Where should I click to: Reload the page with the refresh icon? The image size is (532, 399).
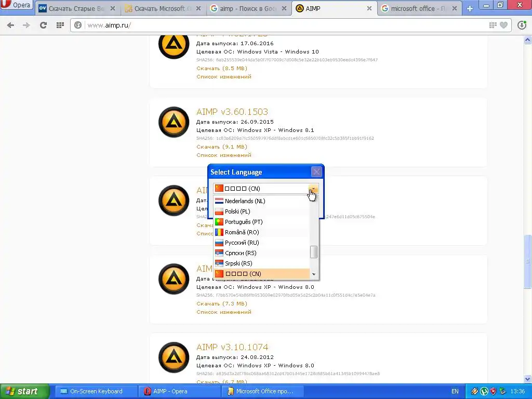click(x=43, y=25)
